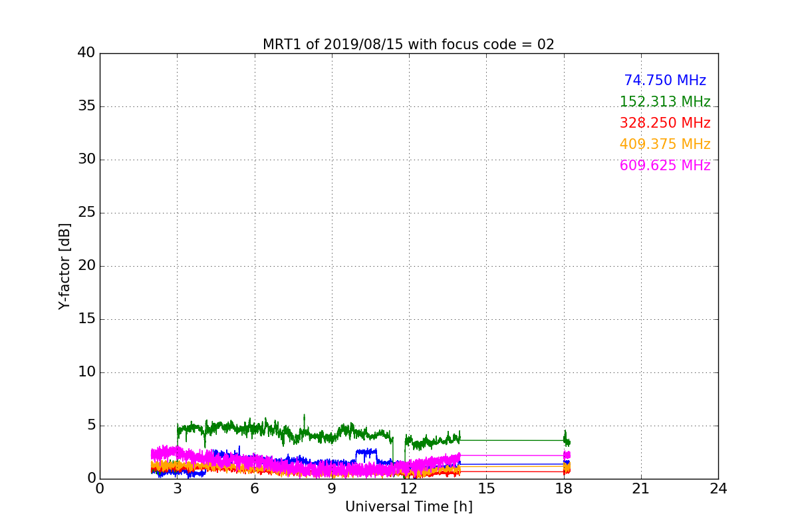Screen dimensions: 798x532
Task: Click the x-axis tick label 3
Action: tap(177, 489)
